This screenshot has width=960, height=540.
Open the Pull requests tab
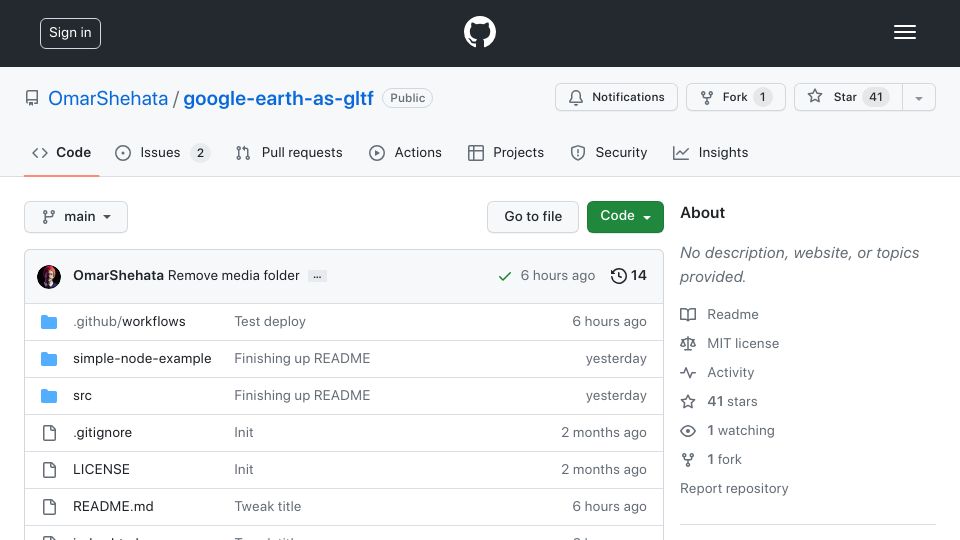coord(289,152)
